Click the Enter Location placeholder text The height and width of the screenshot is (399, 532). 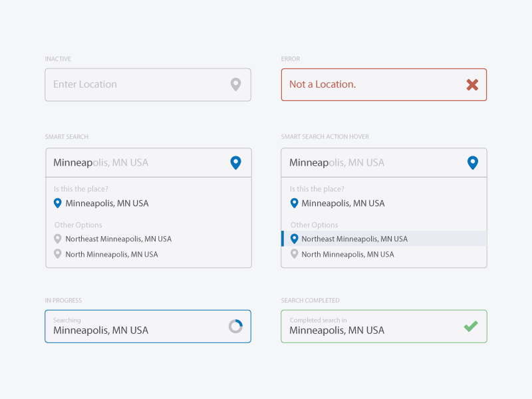tap(85, 84)
